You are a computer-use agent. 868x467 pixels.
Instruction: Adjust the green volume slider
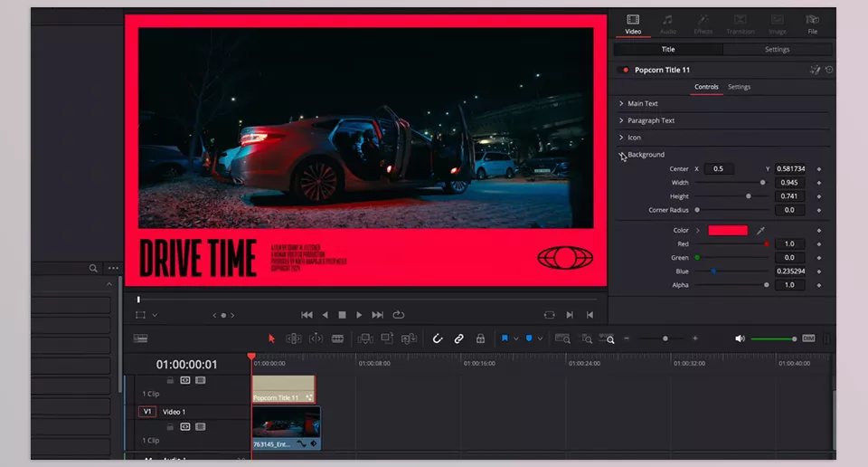click(x=773, y=338)
